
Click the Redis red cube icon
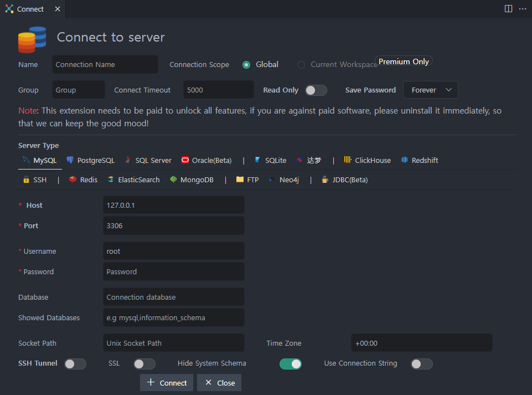click(73, 179)
